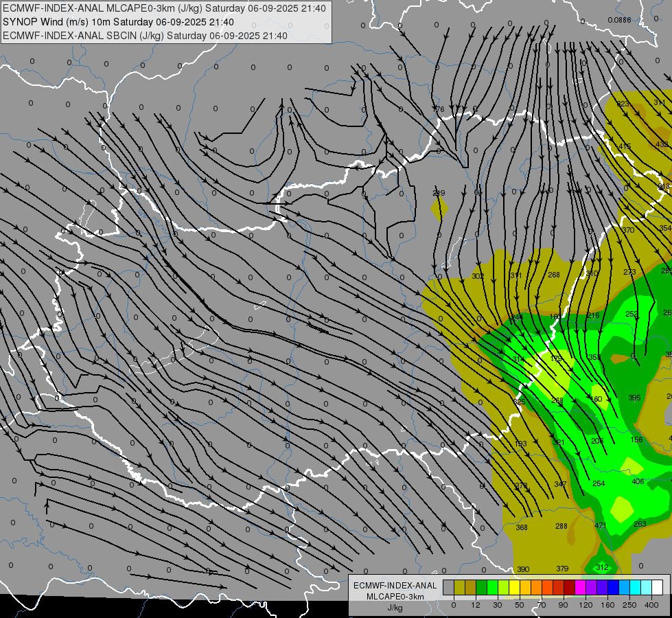Click the legend scale value 250

pyautogui.click(x=629, y=605)
